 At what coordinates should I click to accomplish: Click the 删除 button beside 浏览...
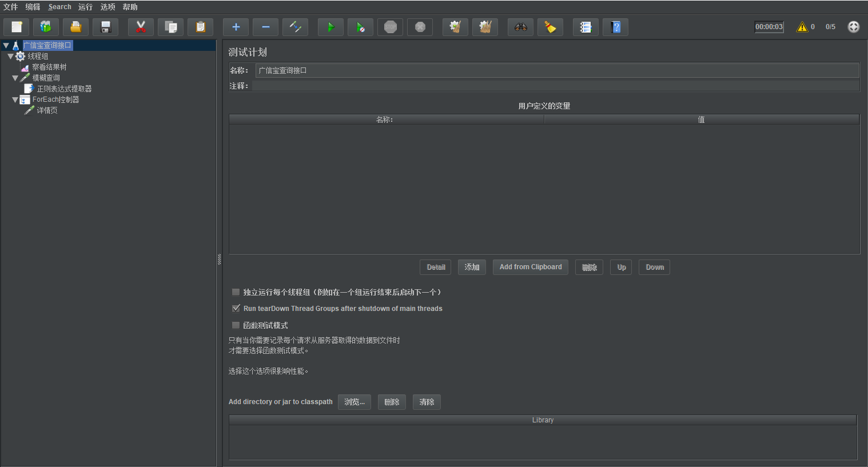tap(392, 402)
